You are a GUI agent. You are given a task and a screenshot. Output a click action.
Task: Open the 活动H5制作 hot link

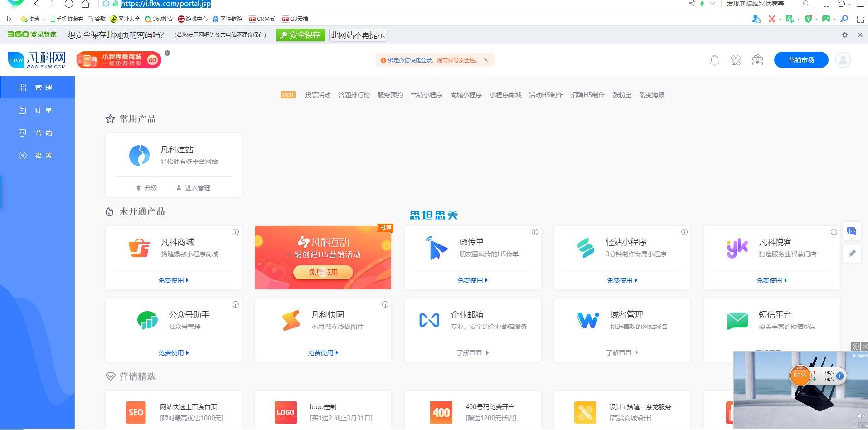coord(546,95)
